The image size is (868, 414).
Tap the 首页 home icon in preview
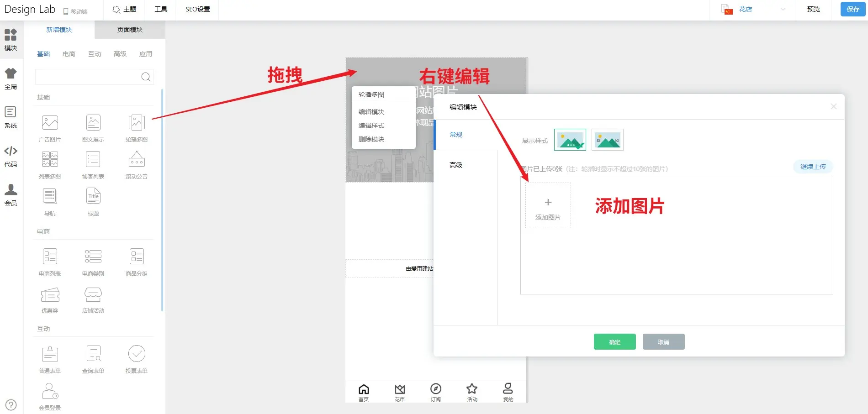click(x=364, y=392)
